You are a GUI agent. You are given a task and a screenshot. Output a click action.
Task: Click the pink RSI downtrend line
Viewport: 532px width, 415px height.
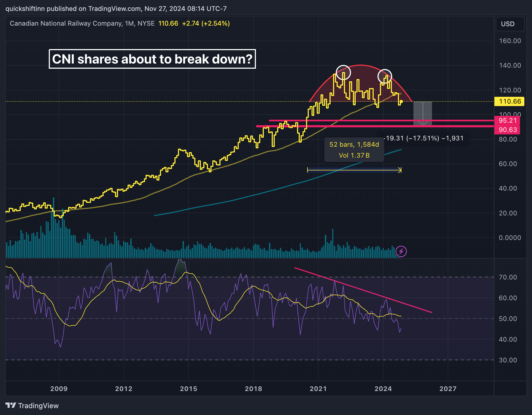click(x=363, y=290)
